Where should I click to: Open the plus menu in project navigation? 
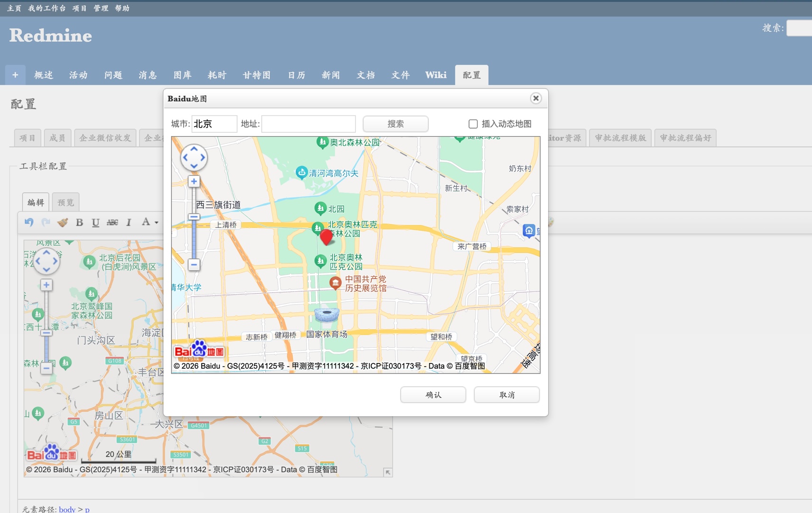tap(15, 75)
